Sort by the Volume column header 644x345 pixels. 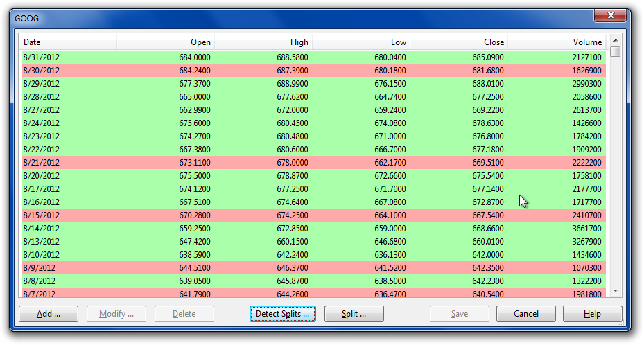557,42
